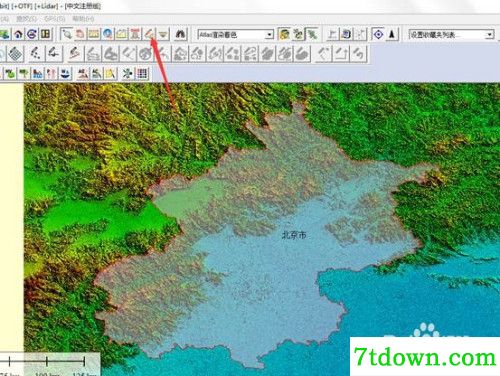
Task: Open the 帮助(H) menu
Action: point(84,19)
